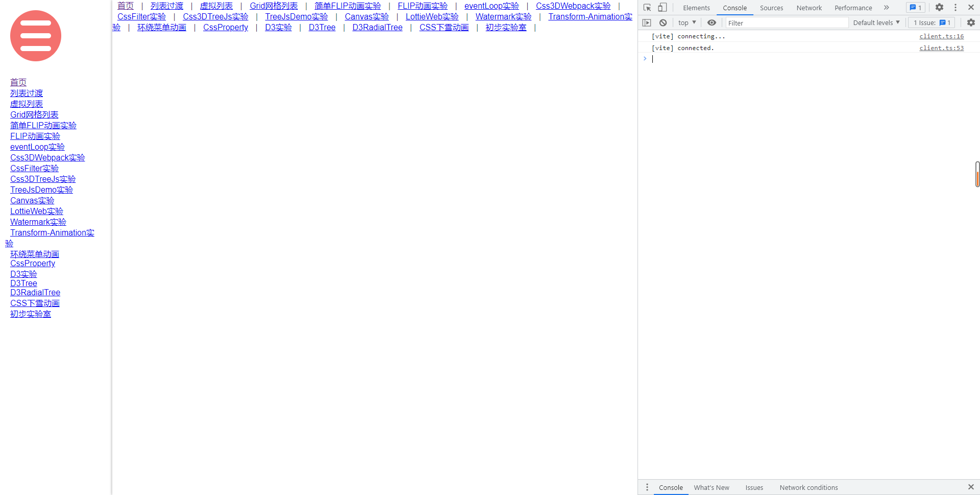Open Grid网格列表 in the sidebar
Image resolution: width=980 pixels, height=495 pixels.
[34, 114]
